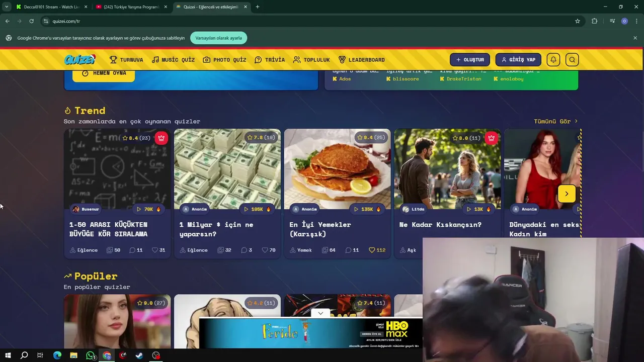
Task: Like the En İyi Yemekler quiz heart
Action: point(372,250)
